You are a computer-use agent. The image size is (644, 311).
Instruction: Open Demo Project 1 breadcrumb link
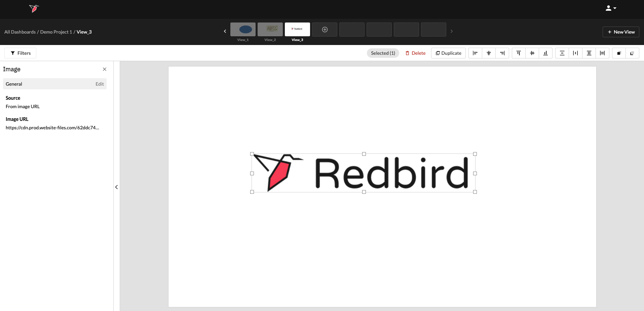(56, 32)
